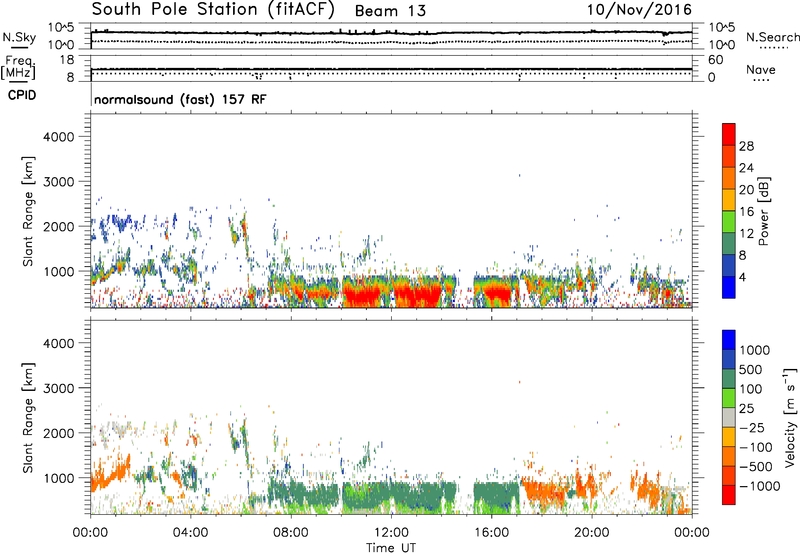Click the 08:00 time axis label
The image size is (800, 554).
click(291, 533)
